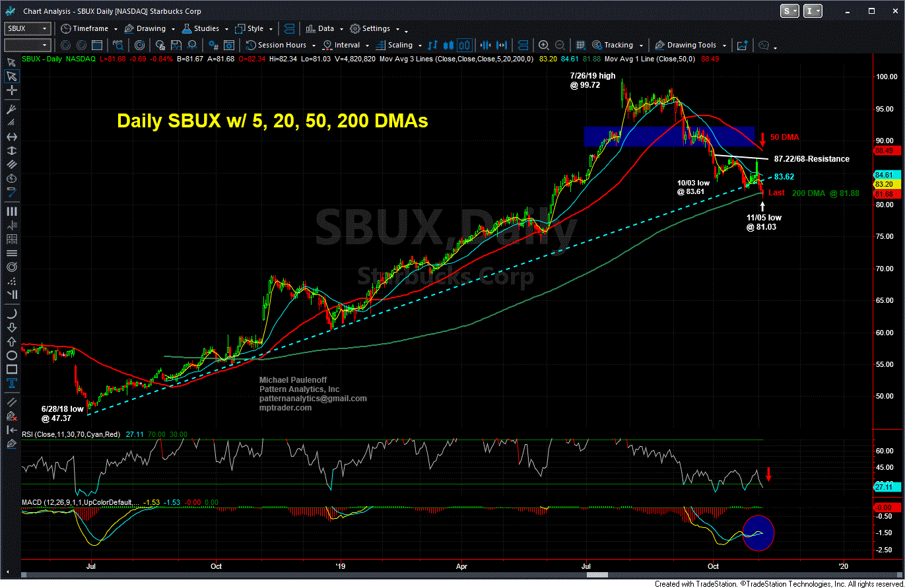Viewport: 905px width, 588px height.
Task: Click the 87.22/68-Resistance label
Action: tap(811, 159)
